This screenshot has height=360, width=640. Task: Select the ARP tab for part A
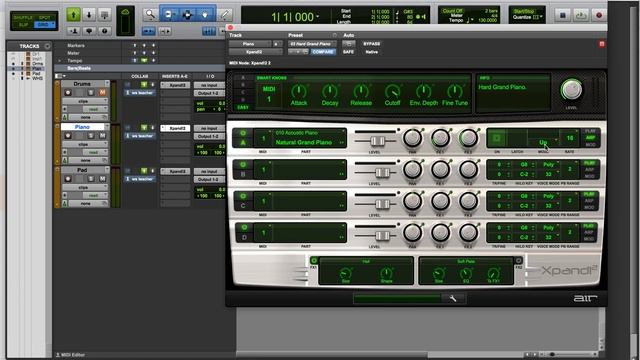(590, 138)
